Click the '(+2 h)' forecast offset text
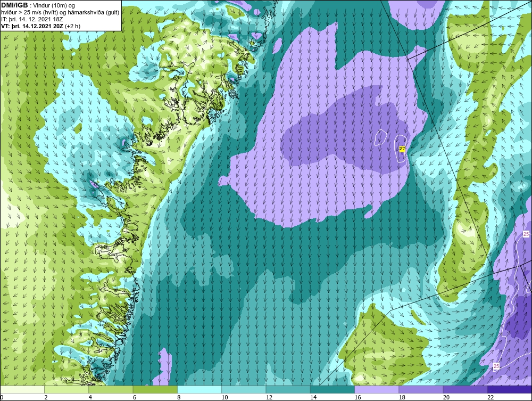532x401 pixels. [72, 26]
